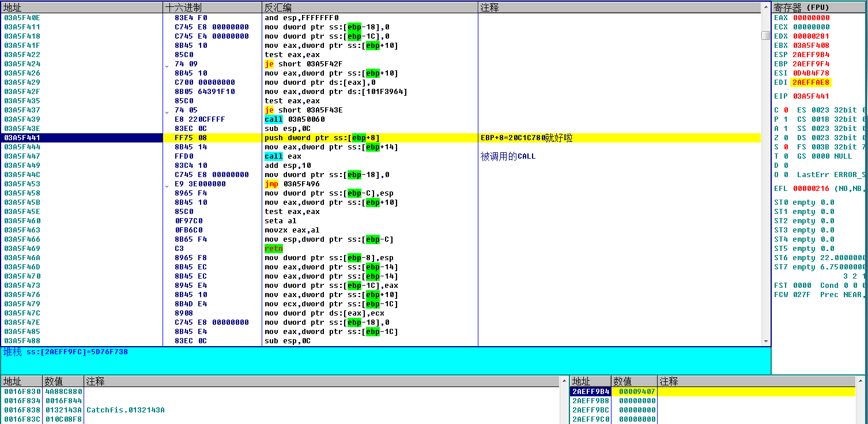Click the disassembly vertical scrollbar thumb
Image resolution: width=868 pixels, height=424 pixels.
[x=765, y=36]
